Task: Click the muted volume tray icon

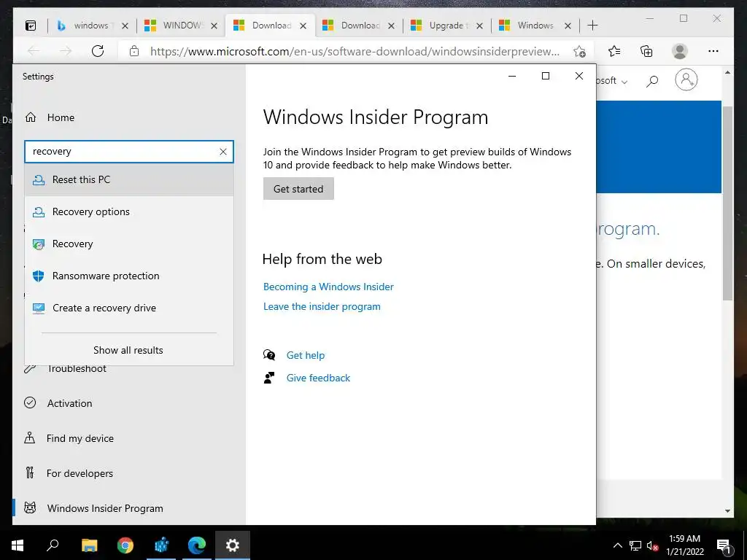Action: (652, 545)
